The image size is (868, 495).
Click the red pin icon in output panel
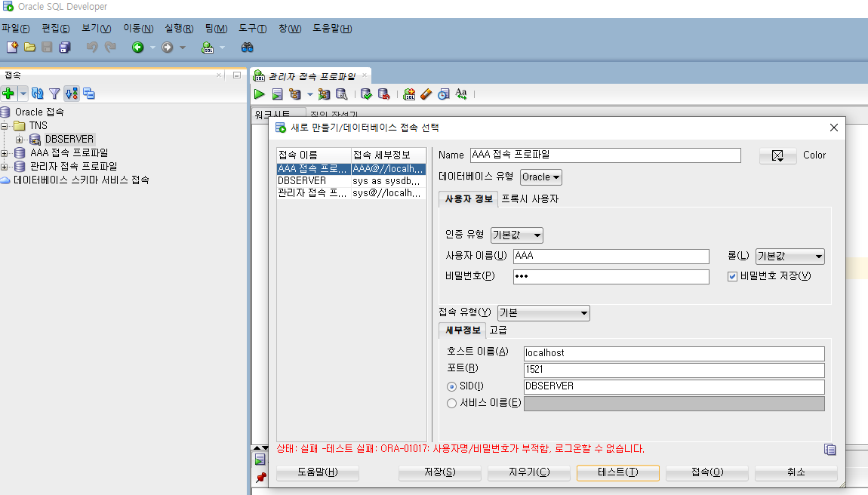(x=260, y=478)
